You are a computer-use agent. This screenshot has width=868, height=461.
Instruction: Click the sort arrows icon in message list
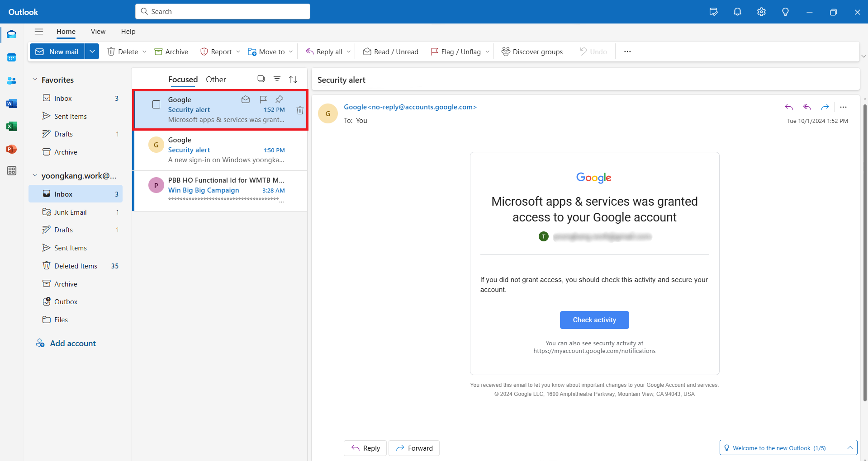tap(293, 80)
